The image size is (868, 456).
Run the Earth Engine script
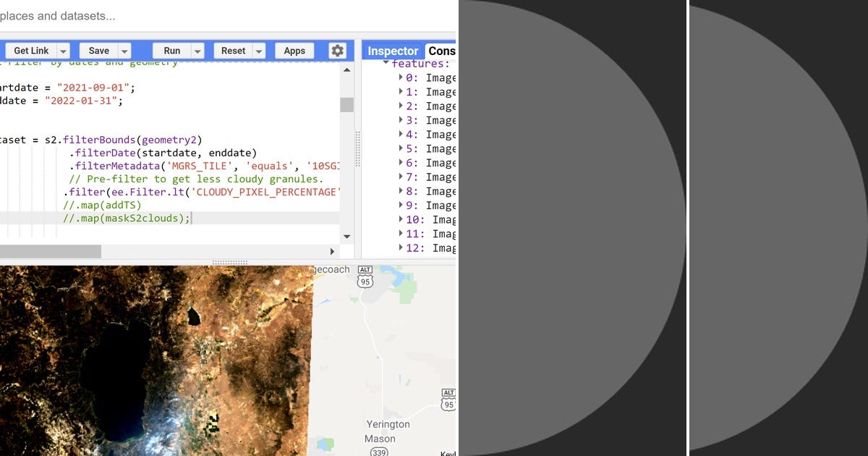coord(171,51)
